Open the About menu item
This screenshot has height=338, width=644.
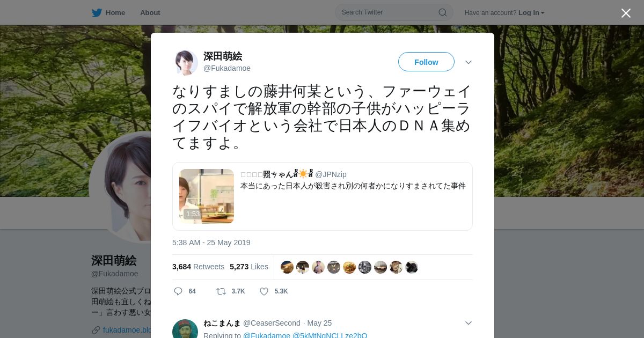(150, 12)
